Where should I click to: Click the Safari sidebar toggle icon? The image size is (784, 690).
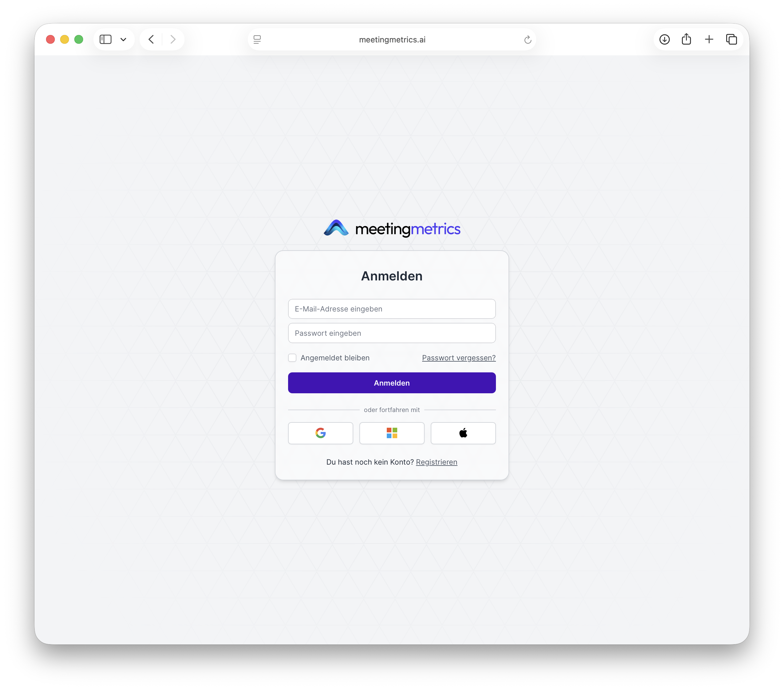tap(105, 39)
